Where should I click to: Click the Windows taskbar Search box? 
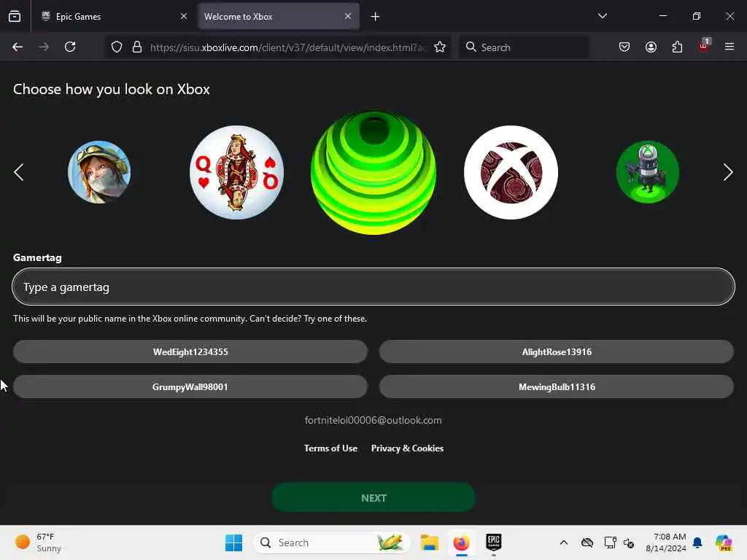(x=332, y=542)
